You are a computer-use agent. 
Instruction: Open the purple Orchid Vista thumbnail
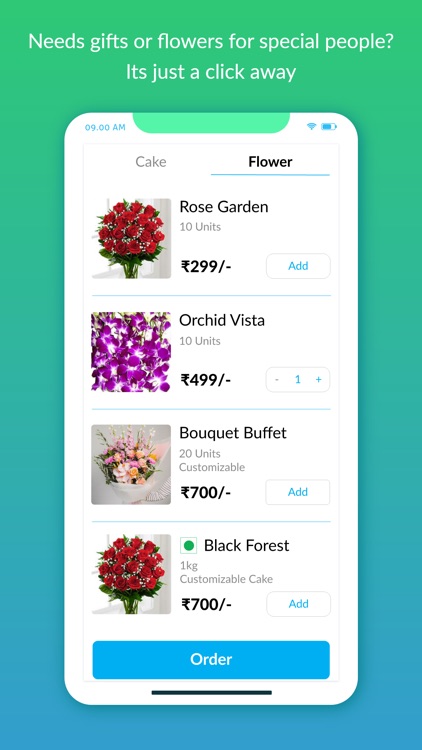131,352
